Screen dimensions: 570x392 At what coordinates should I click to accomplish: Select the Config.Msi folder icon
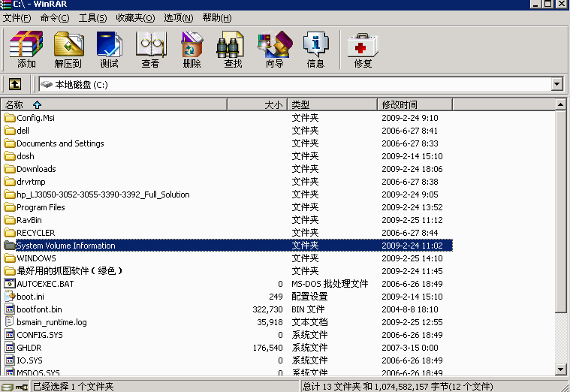10,118
